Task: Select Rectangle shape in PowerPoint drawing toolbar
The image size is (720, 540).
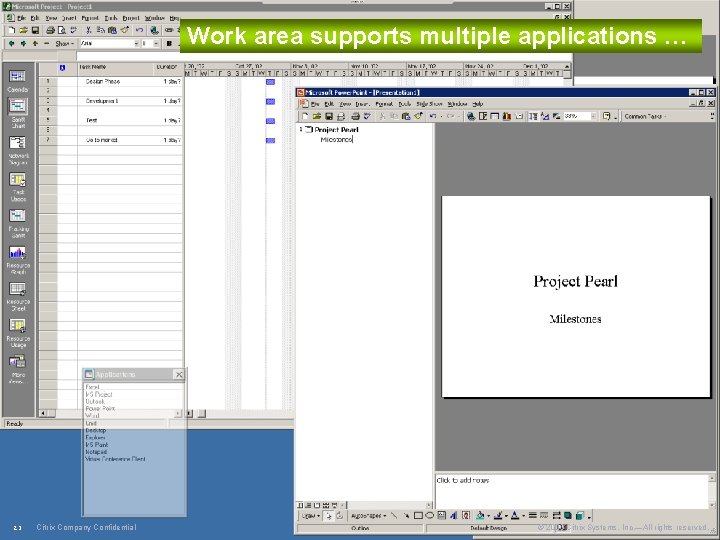Action: (x=418, y=516)
